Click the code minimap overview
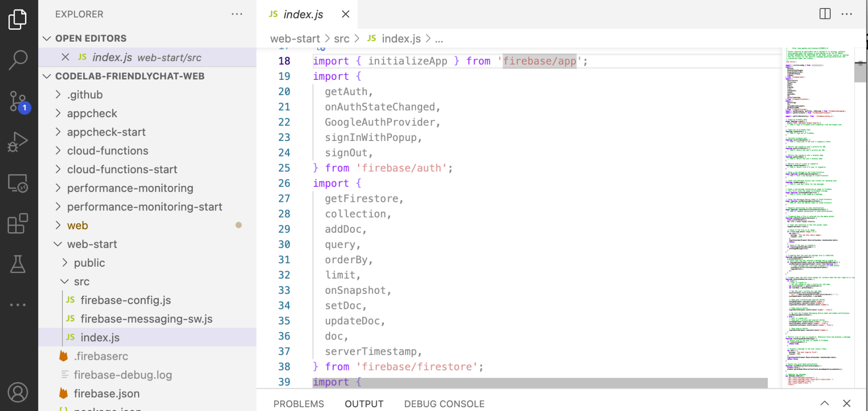Image resolution: width=868 pixels, height=411 pixels. tap(817, 213)
